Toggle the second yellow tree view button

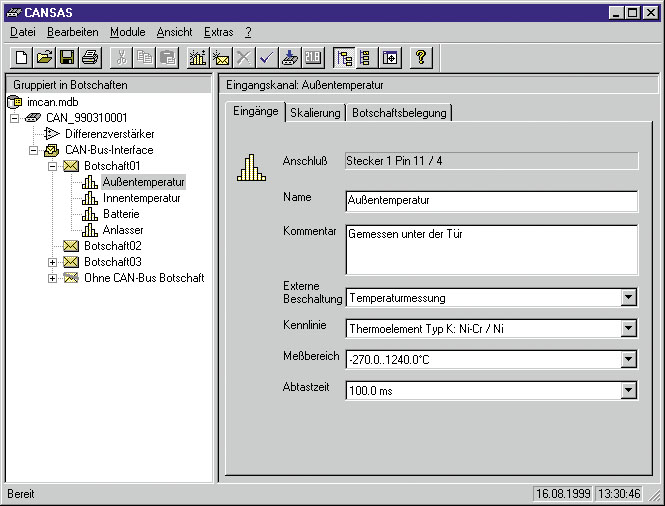[x=365, y=58]
